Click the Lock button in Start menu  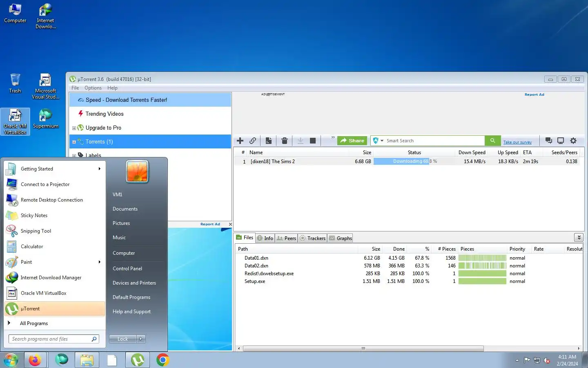(x=122, y=339)
